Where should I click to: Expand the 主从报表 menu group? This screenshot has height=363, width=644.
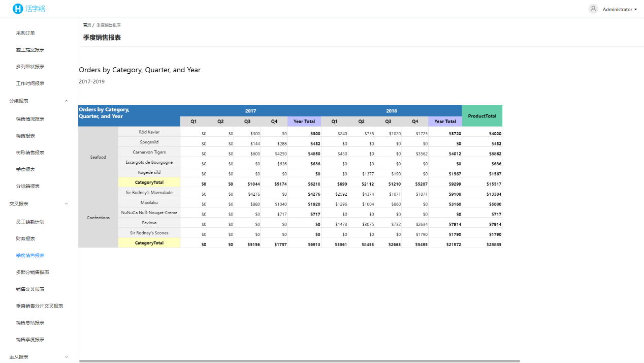[67, 357]
